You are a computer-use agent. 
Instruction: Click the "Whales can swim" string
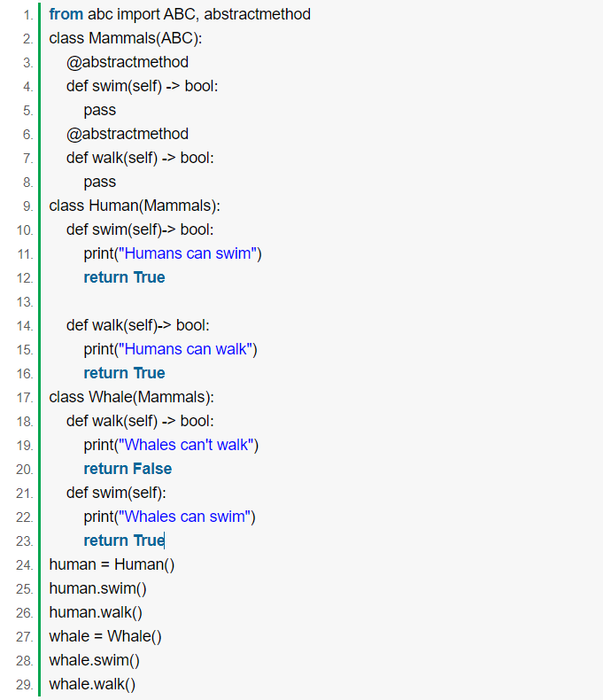click(x=184, y=517)
